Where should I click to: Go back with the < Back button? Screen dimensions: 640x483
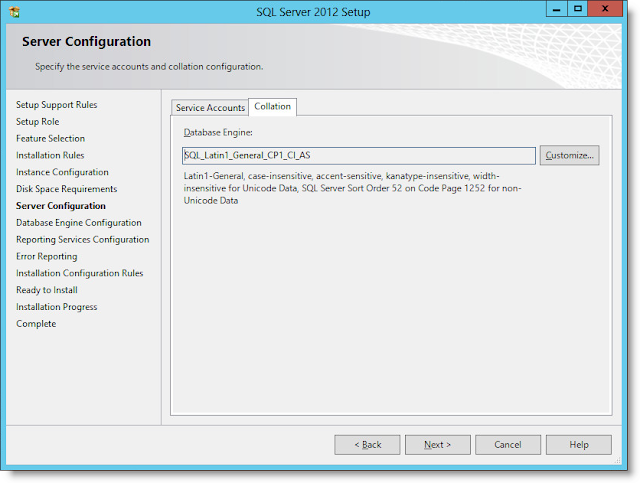(367, 445)
